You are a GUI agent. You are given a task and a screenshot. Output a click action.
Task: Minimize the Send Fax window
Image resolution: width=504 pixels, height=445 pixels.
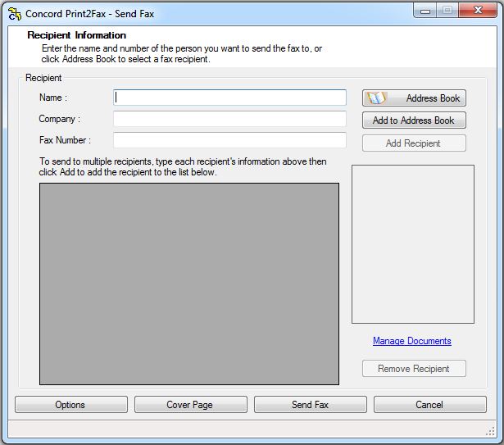tap(425, 11)
